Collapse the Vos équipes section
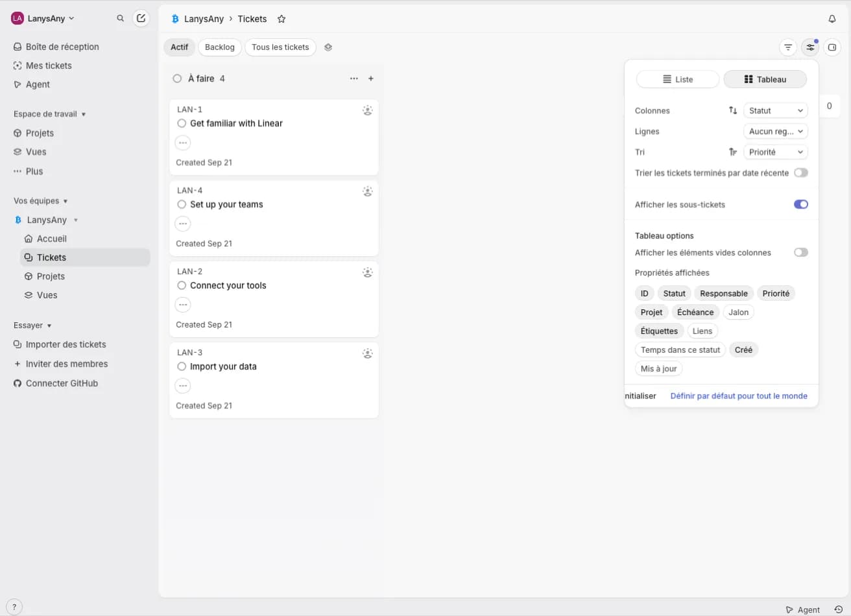851x616 pixels. [x=40, y=201]
